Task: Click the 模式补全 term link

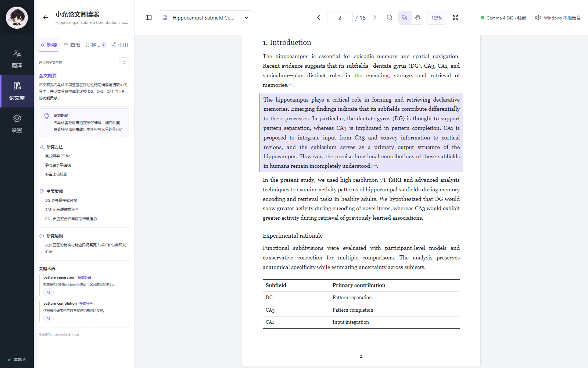Action: (86, 304)
